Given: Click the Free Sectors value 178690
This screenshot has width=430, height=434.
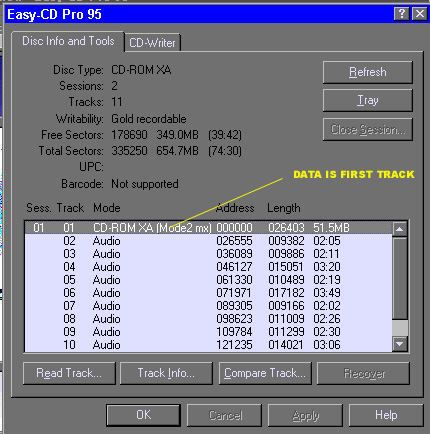Looking at the screenshot, I should (129, 135).
